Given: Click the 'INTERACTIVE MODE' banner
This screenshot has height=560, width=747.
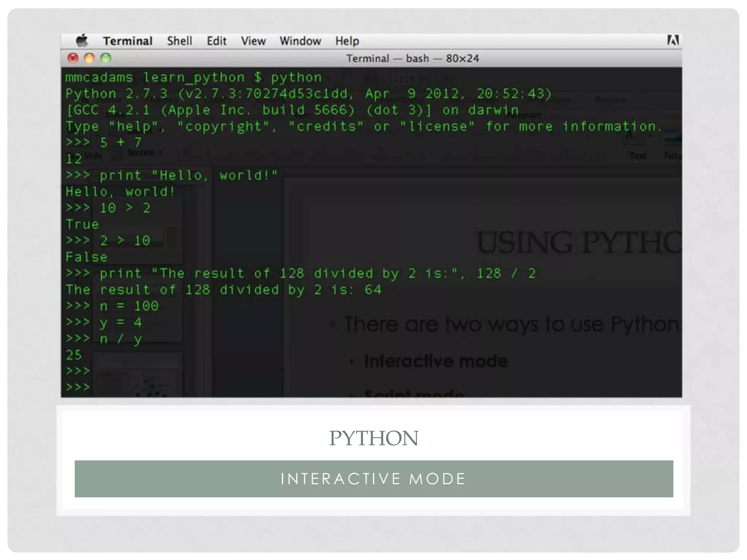Looking at the screenshot, I should click(x=374, y=479).
